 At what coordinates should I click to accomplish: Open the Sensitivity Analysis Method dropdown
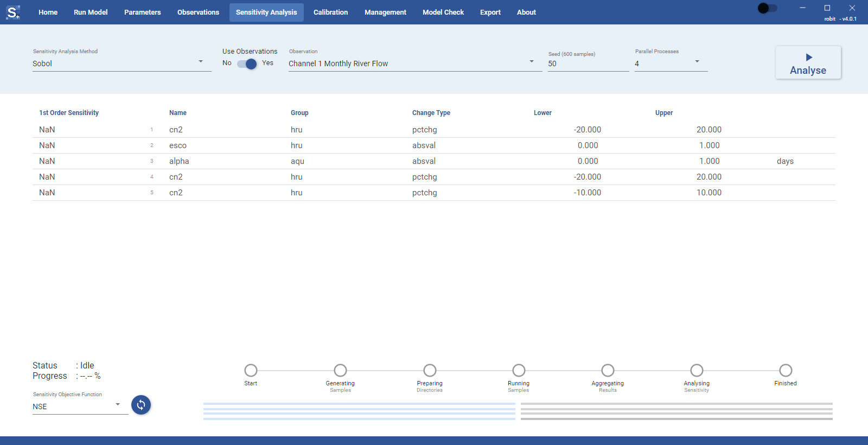122,63
